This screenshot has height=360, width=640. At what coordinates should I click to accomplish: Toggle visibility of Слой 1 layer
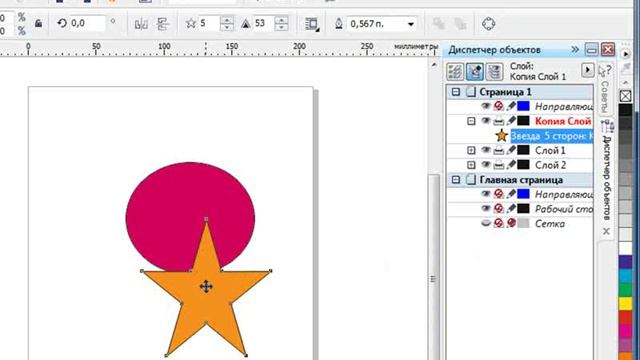485,150
